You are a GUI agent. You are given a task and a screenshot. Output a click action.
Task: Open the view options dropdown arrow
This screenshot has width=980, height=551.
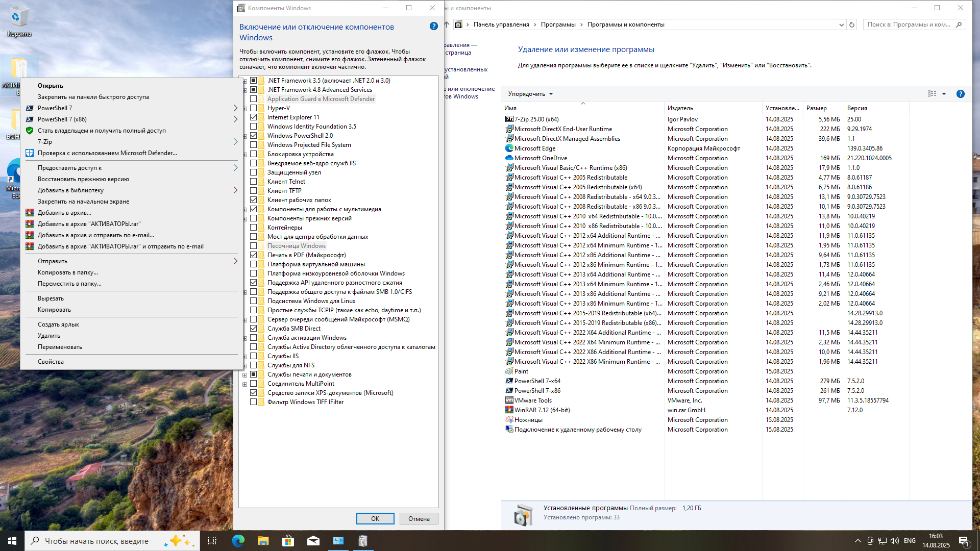tap(944, 94)
